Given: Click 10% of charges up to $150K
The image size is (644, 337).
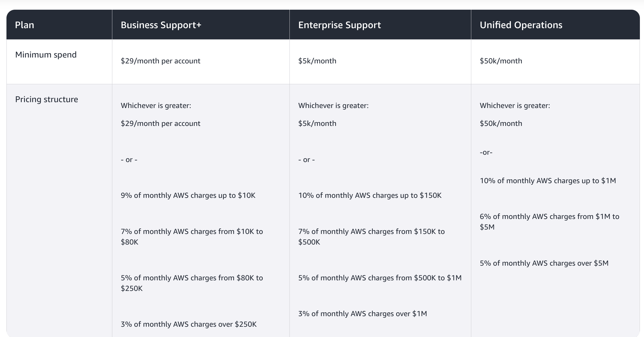Looking at the screenshot, I should coord(370,196).
